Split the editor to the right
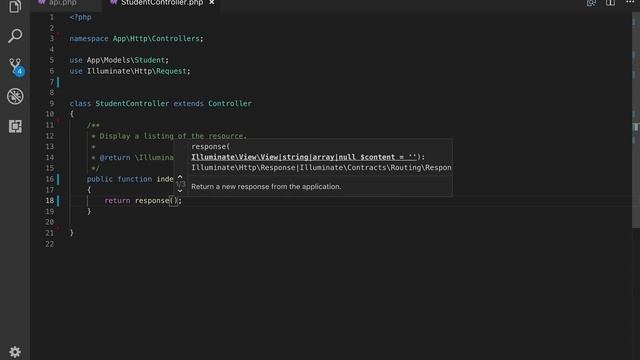The image size is (640, 360). 610,3
